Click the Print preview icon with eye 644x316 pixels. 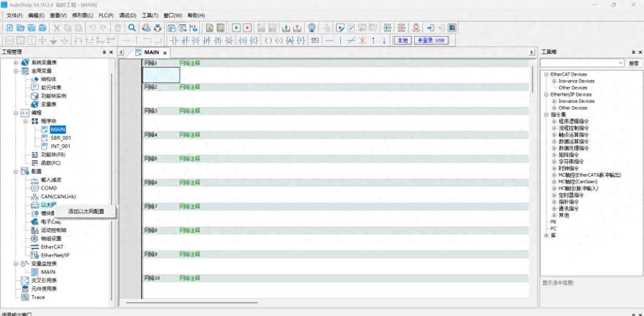[x=147, y=28]
